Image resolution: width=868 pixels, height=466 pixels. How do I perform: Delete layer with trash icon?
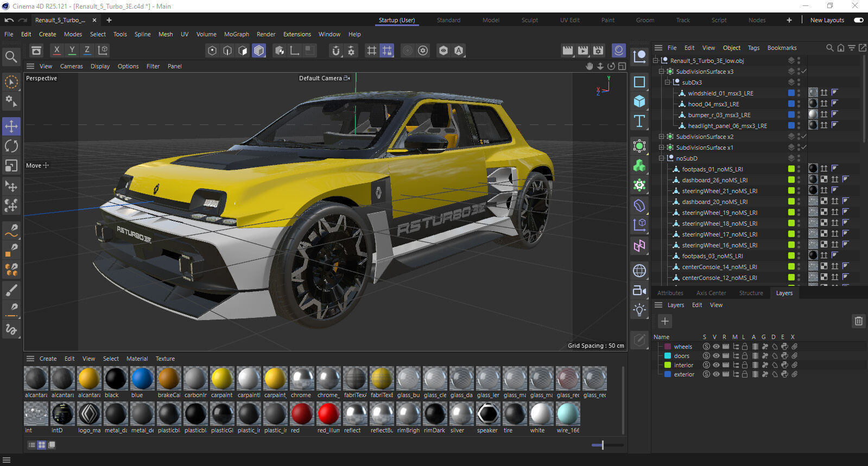858,321
